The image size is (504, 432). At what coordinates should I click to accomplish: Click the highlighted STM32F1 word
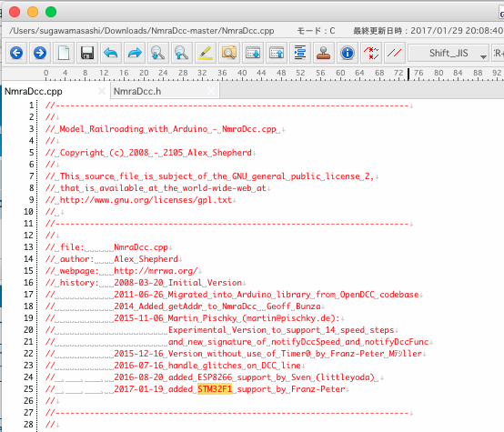click(215, 389)
